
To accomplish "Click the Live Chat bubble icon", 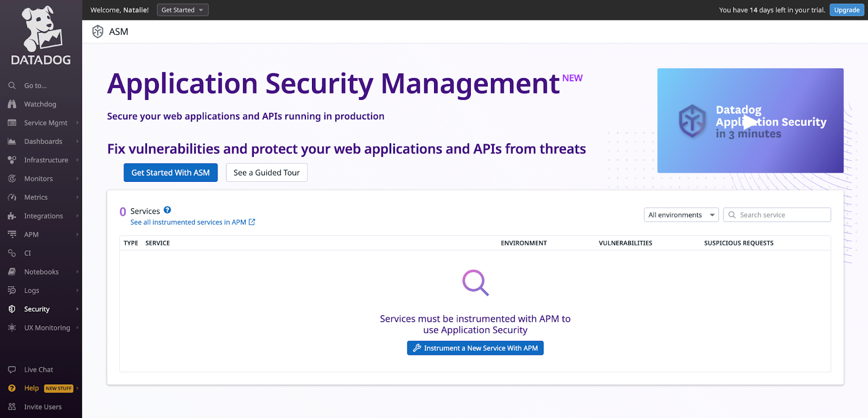I will [x=12, y=370].
